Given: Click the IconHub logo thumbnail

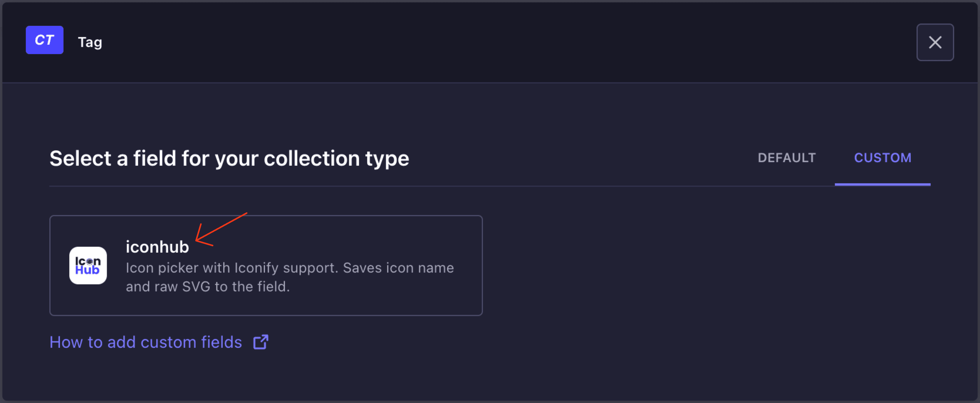Looking at the screenshot, I should click(88, 265).
